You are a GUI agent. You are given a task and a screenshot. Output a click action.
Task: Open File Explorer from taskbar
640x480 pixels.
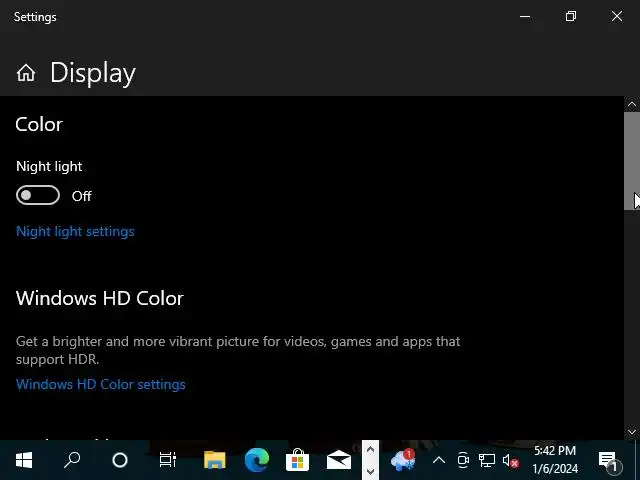215,460
